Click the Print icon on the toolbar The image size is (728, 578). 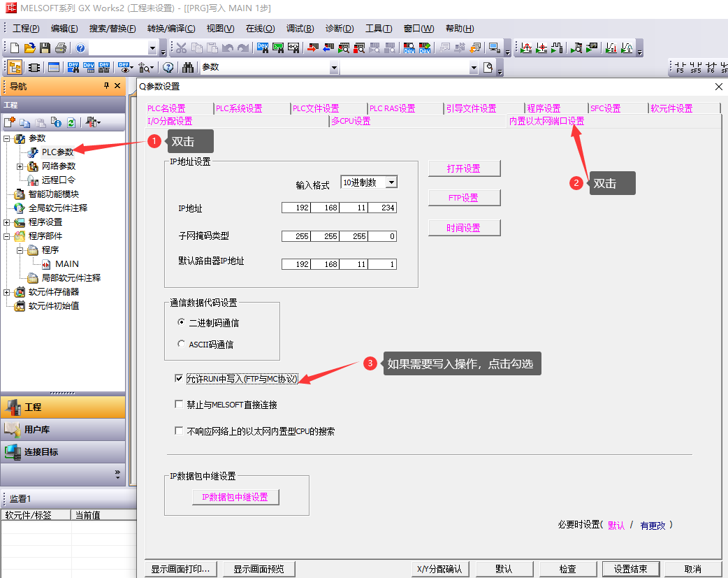pos(60,48)
